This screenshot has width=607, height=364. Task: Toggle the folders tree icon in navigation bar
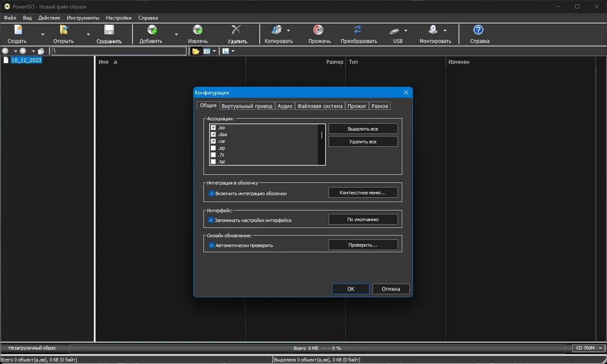tap(196, 51)
